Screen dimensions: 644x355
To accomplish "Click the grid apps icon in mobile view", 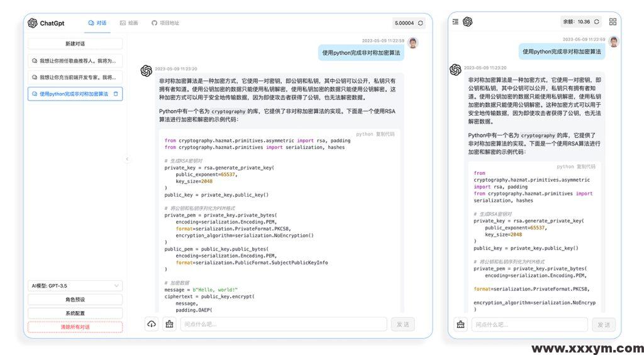I will (x=613, y=21).
